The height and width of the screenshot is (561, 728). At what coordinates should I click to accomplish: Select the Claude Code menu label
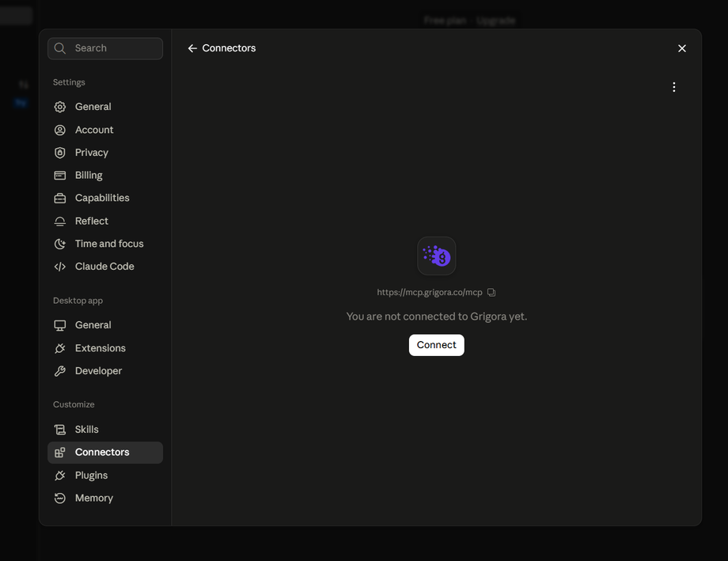104,267
